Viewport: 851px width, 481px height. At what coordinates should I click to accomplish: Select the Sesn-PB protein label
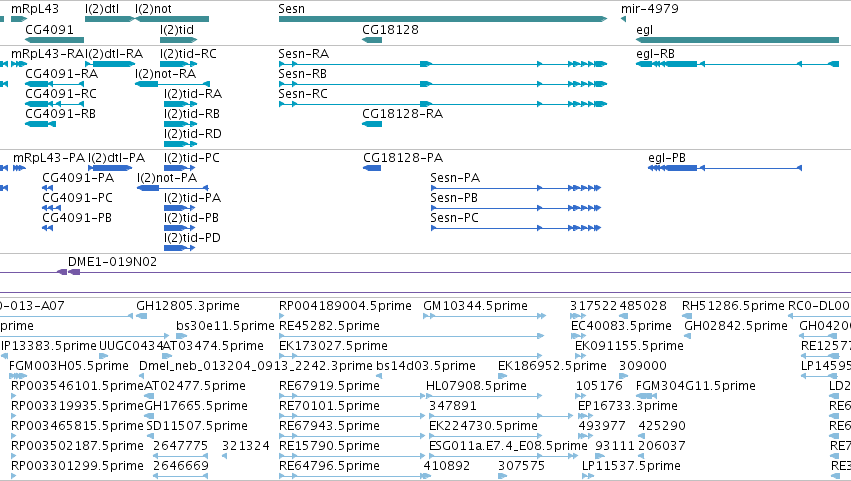point(454,198)
